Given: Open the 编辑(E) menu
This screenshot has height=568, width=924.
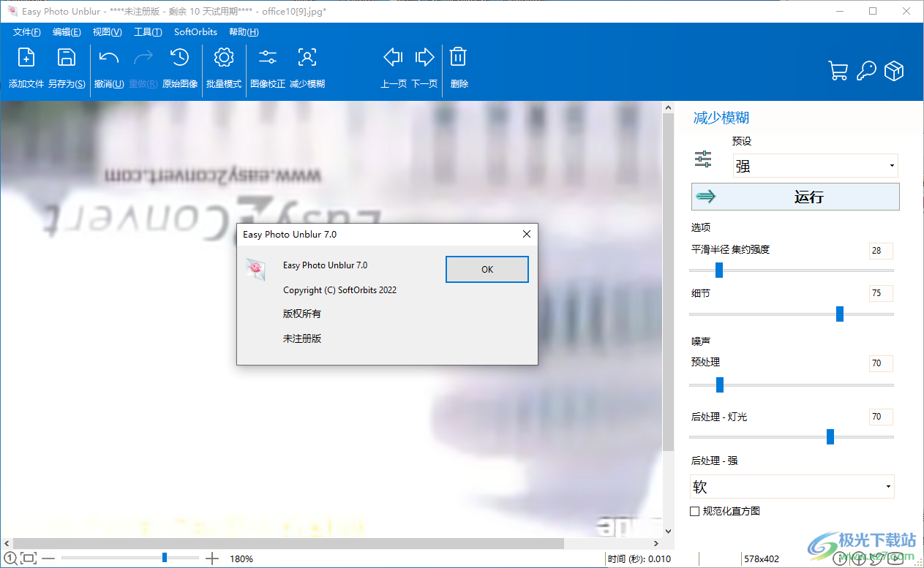Looking at the screenshot, I should click(x=67, y=32).
